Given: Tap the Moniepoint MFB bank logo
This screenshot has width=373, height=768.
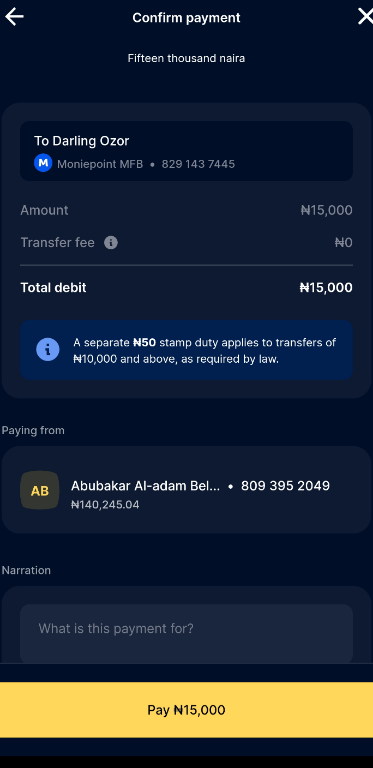Looking at the screenshot, I should pyautogui.click(x=43, y=163).
